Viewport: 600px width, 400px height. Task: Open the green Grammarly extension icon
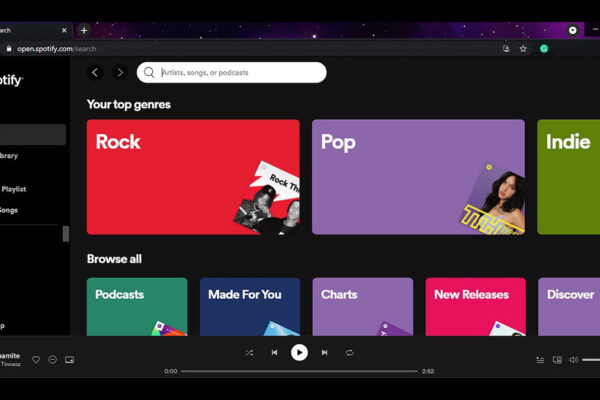(x=544, y=49)
